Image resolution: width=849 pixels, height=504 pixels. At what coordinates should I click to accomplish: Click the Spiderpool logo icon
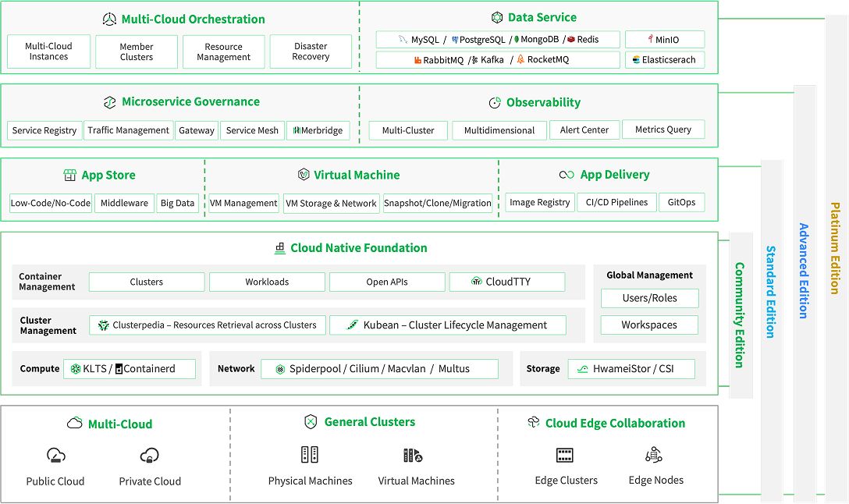point(280,369)
